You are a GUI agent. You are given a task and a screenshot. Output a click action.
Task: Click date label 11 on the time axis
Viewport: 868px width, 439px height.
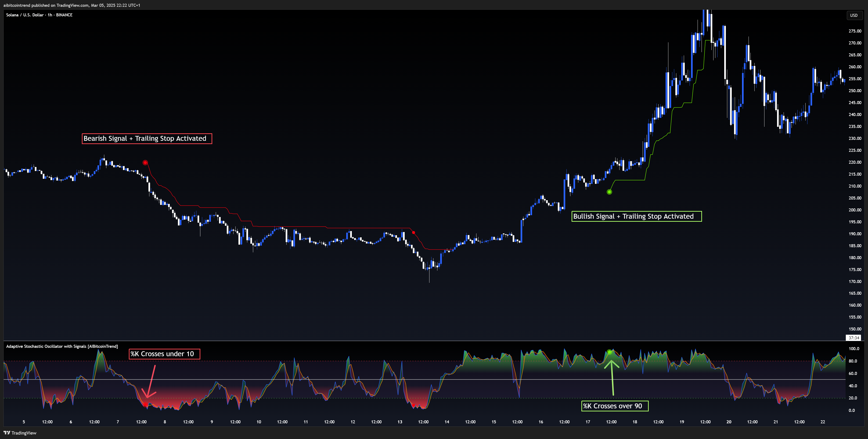click(x=306, y=422)
